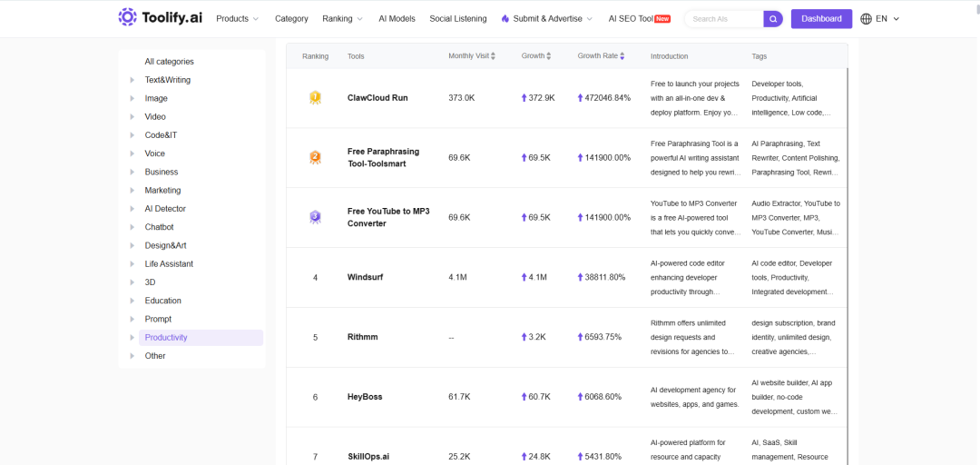Click the Search AIs input field

(725, 19)
